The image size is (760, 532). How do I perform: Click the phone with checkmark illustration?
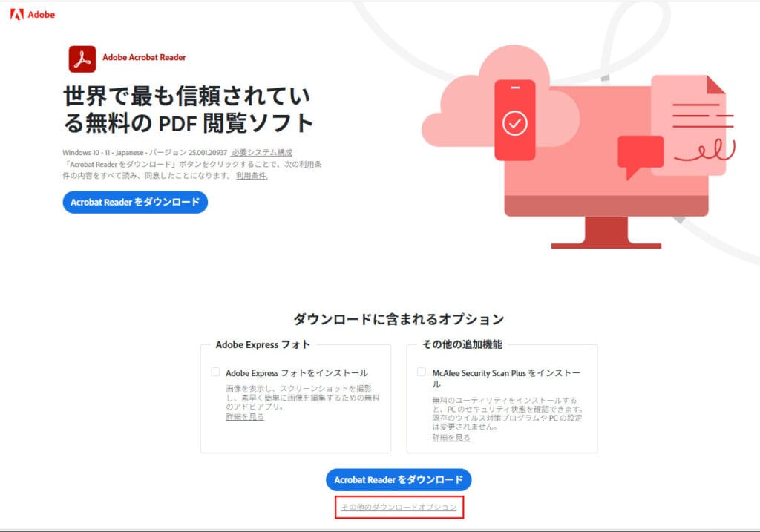(x=514, y=119)
